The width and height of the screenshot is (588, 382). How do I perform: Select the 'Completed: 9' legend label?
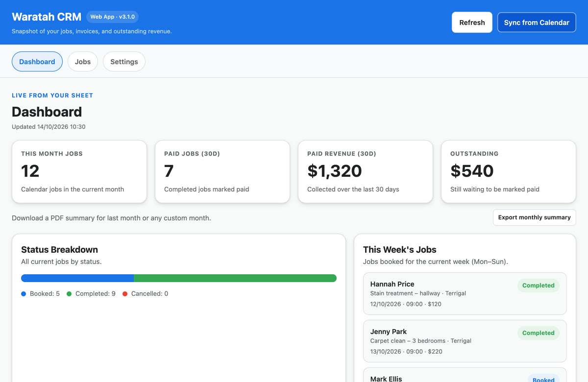96,294
